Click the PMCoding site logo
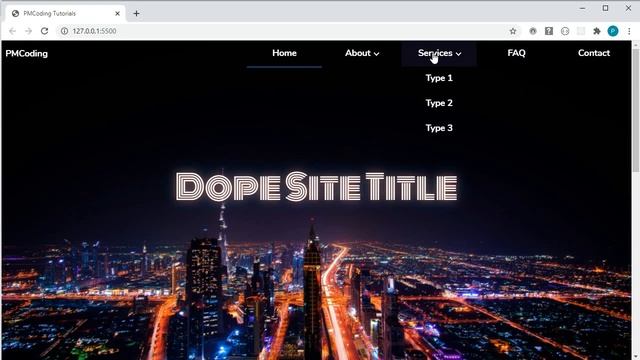The image size is (640, 360). [27, 53]
